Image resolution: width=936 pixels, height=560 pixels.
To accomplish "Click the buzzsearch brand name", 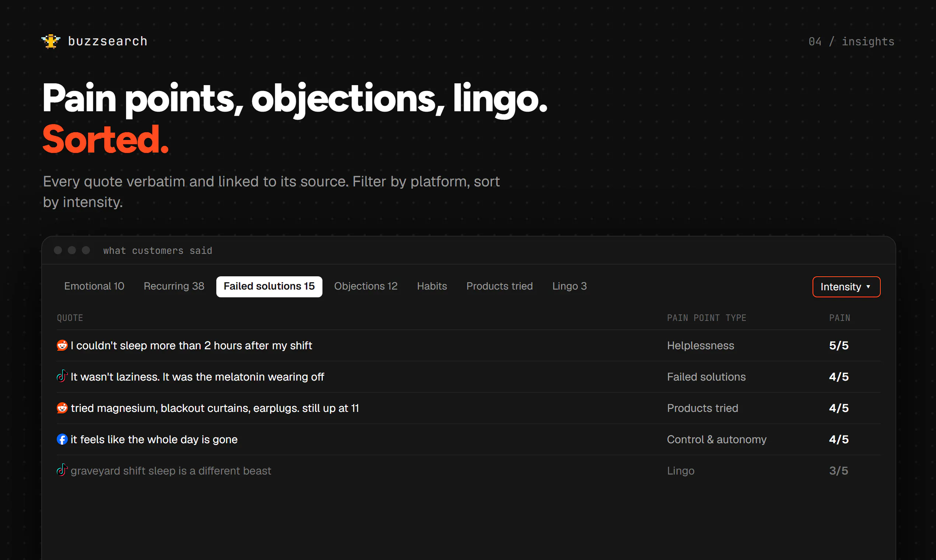I will (x=108, y=41).
